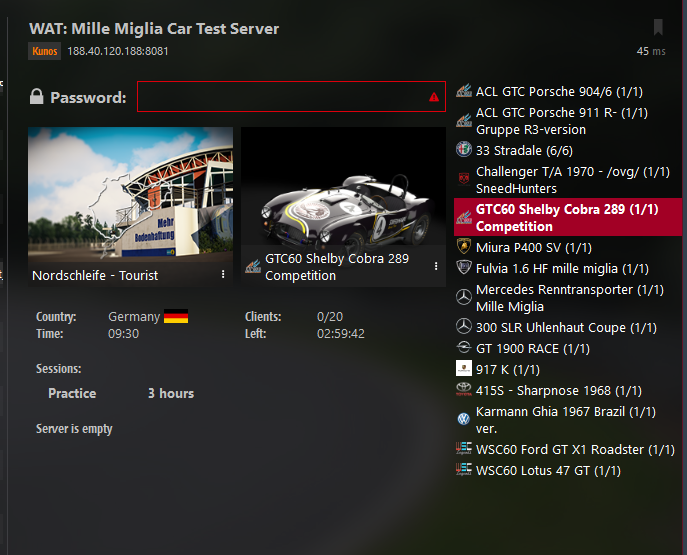This screenshot has height=555, width=687.
Task: Click WSC logo beside Ford GT X1 Roadster
Action: pos(464,448)
